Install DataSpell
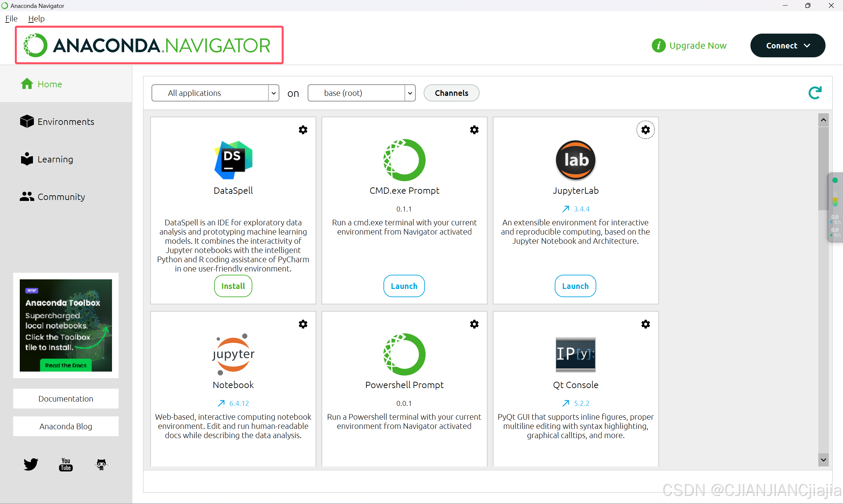The image size is (843, 504). click(x=233, y=286)
